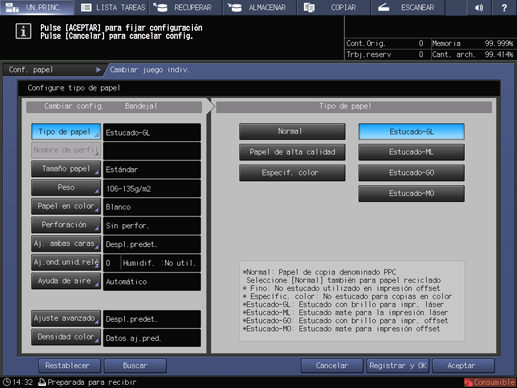Click the Restablecer button
The height and width of the screenshot is (388, 517).
pos(69,366)
